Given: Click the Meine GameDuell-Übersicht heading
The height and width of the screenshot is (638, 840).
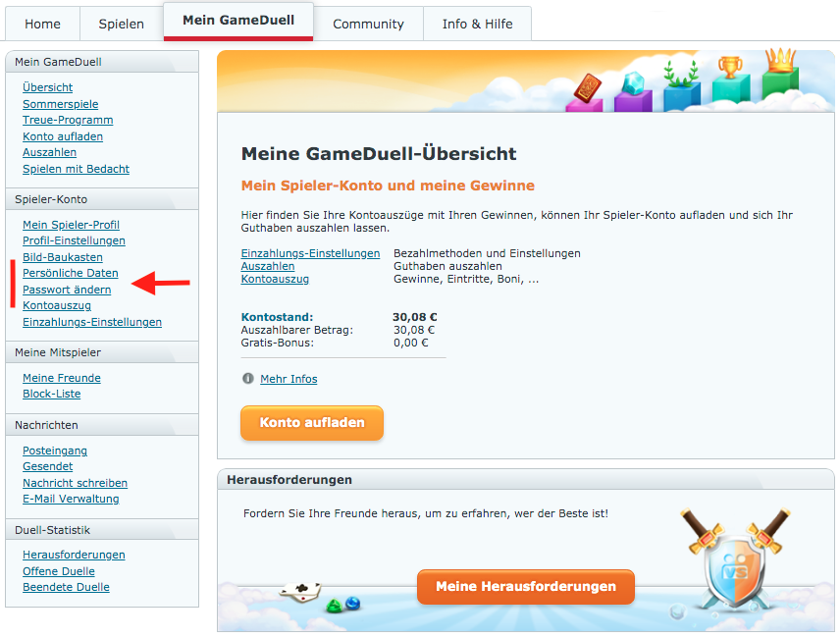Looking at the screenshot, I should pyautogui.click(x=379, y=154).
